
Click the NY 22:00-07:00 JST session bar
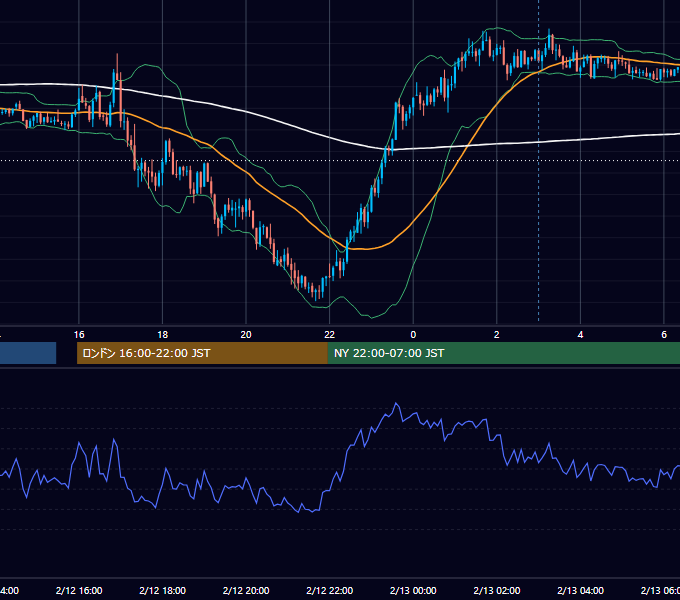tap(503, 353)
